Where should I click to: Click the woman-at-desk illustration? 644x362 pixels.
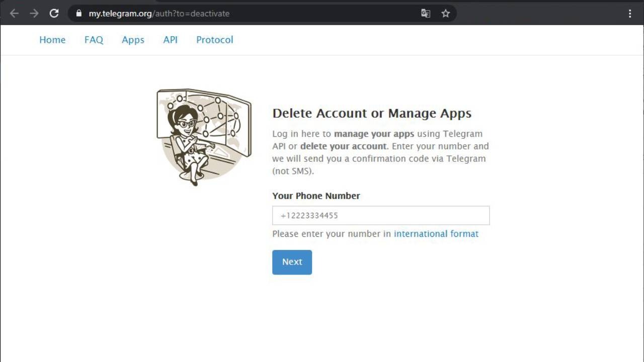204,137
